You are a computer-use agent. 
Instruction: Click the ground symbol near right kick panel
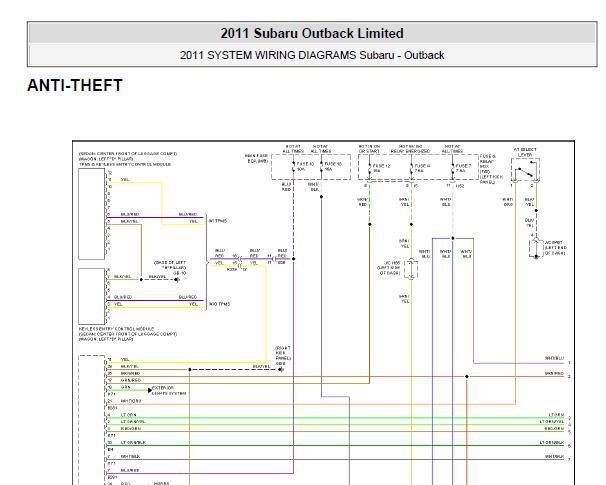point(281,370)
